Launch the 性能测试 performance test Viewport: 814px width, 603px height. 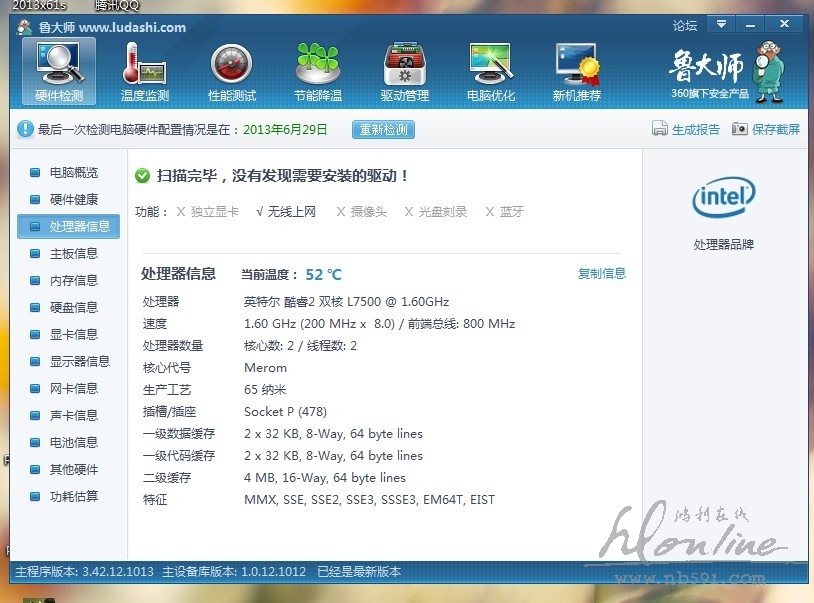coord(232,72)
